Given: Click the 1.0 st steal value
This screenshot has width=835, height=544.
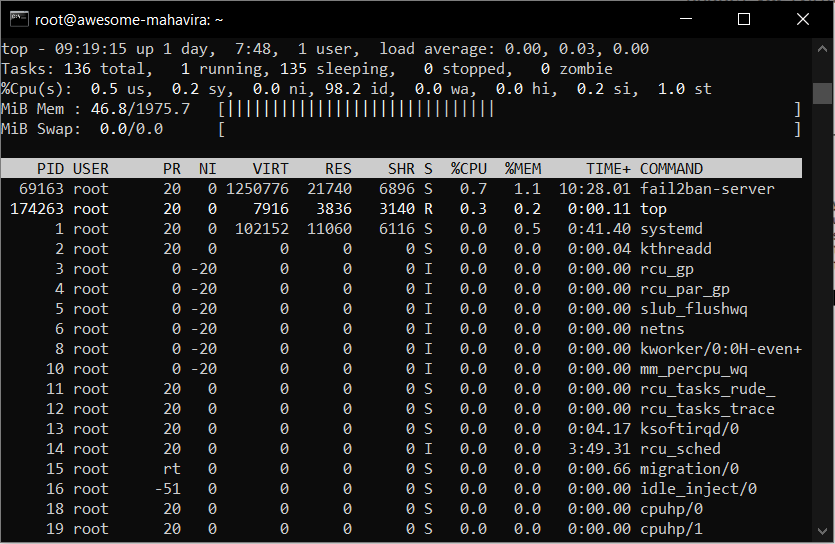Looking at the screenshot, I should [x=684, y=89].
